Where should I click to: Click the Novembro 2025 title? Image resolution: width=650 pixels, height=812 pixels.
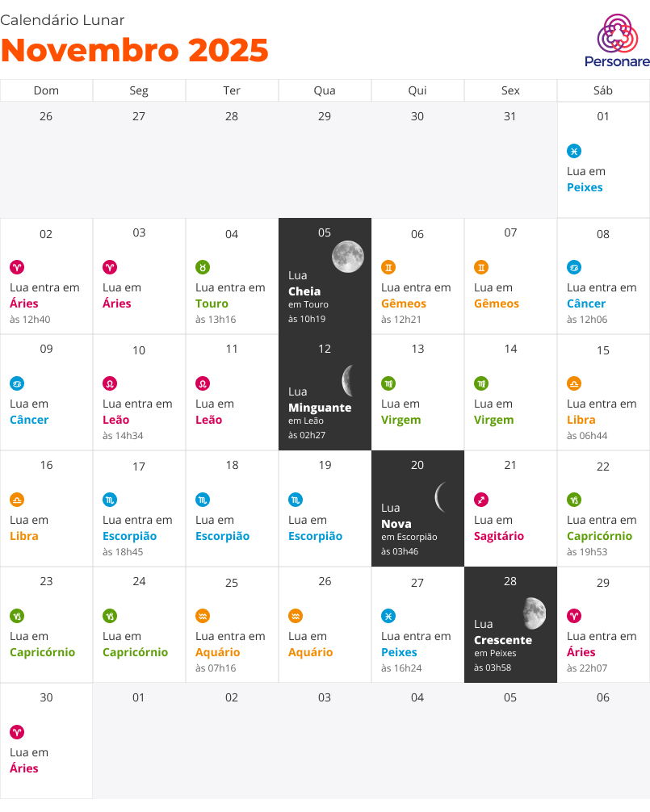135,50
